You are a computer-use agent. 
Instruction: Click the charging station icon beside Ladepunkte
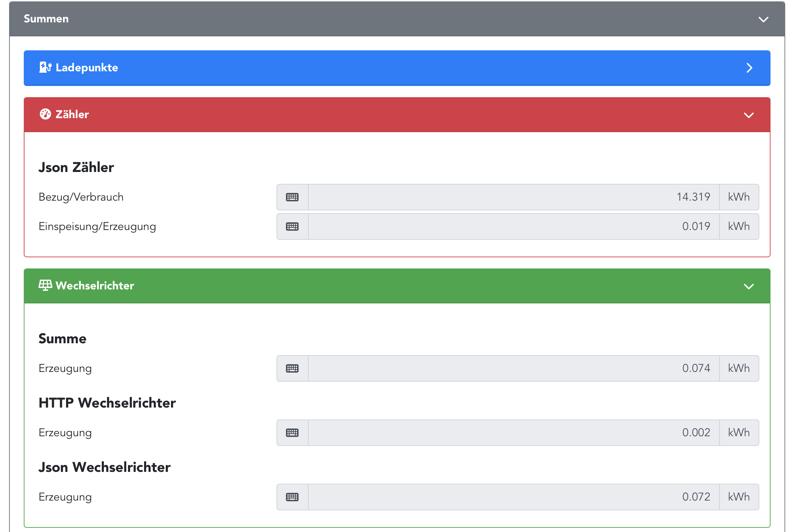45,67
